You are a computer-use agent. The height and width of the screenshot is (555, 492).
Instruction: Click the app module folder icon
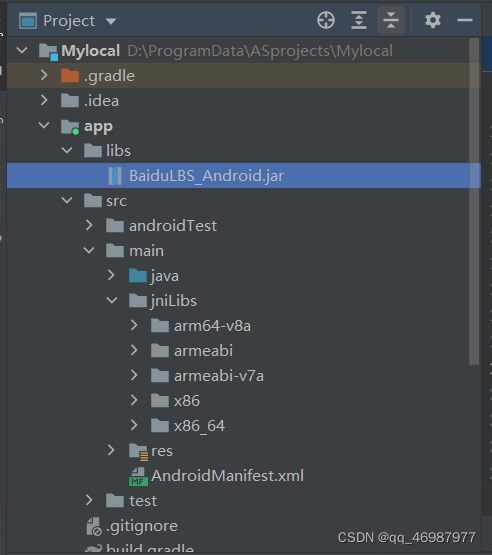pos(70,126)
